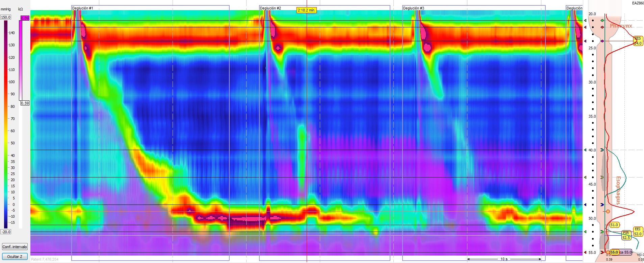This screenshot has height=263, width=644.
Task: Click the olive arrow marker below 40.0 cm
Action: tap(602, 177)
